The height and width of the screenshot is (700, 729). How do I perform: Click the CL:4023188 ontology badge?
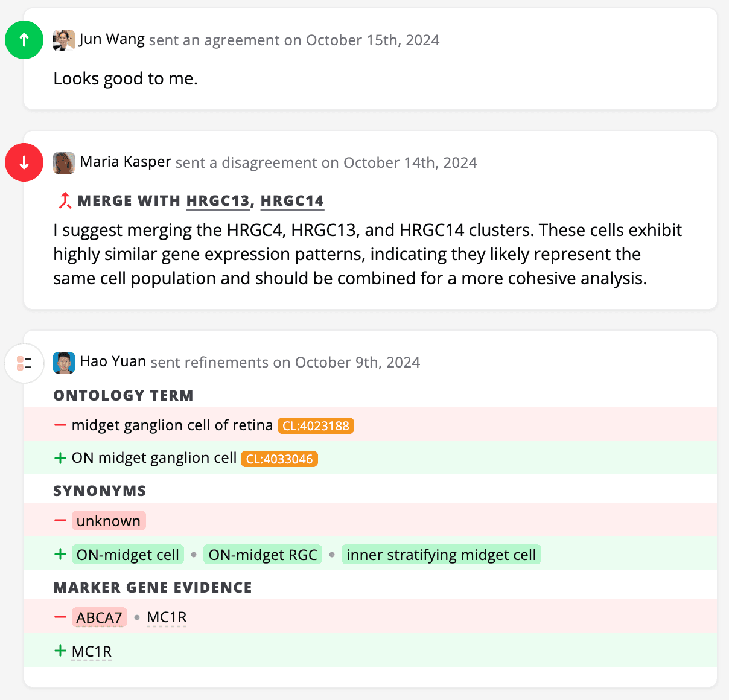pos(316,426)
